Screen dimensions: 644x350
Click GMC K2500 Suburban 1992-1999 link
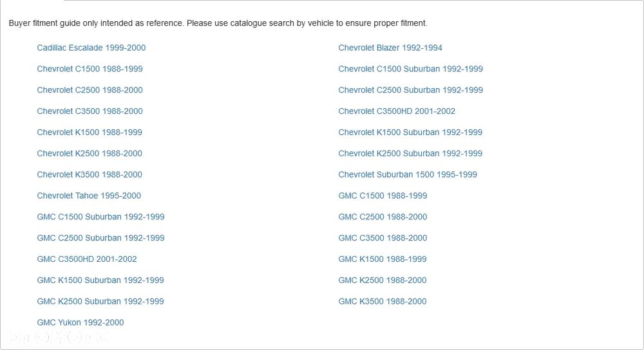coord(100,301)
